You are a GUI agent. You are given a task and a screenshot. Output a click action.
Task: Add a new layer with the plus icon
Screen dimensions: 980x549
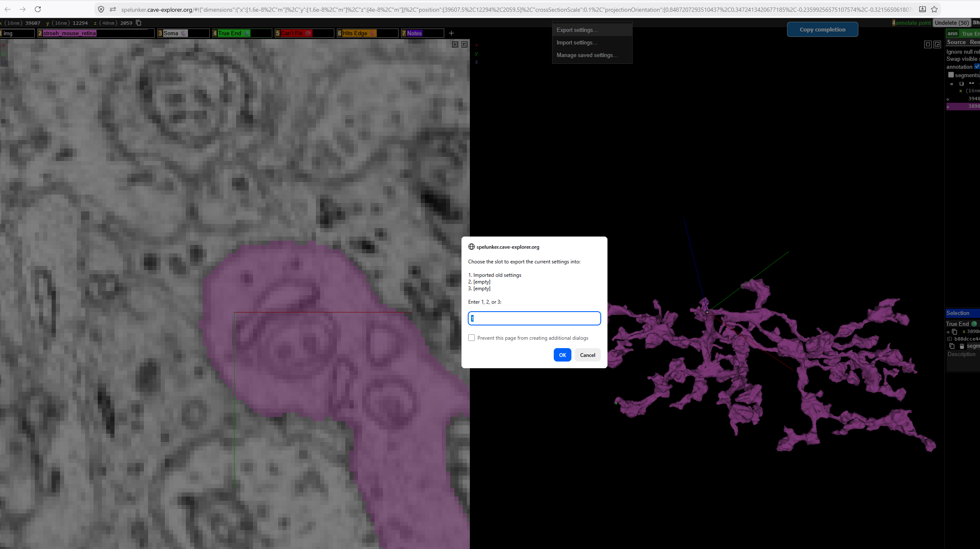[x=451, y=33]
